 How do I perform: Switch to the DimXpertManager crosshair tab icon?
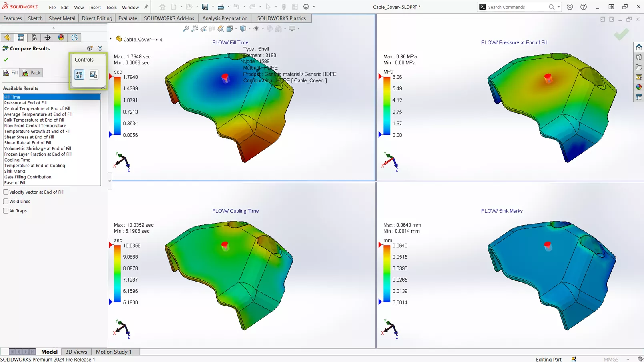pyautogui.click(x=48, y=37)
